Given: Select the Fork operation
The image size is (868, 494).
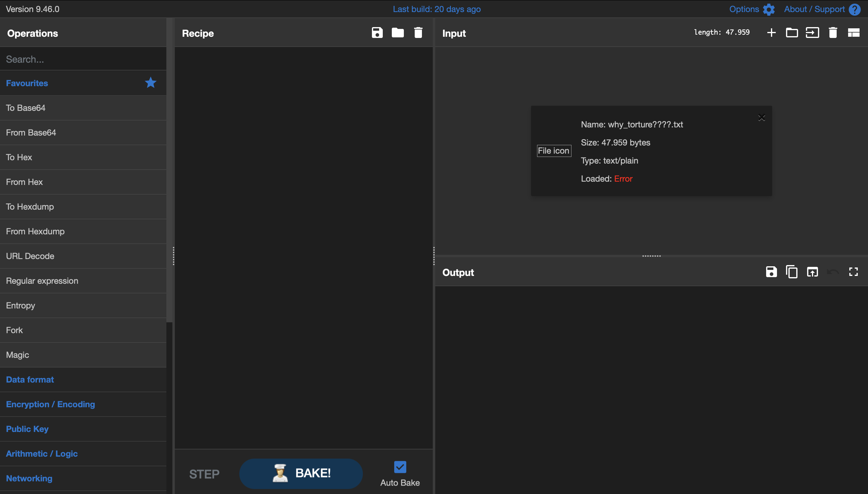Looking at the screenshot, I should (x=83, y=330).
